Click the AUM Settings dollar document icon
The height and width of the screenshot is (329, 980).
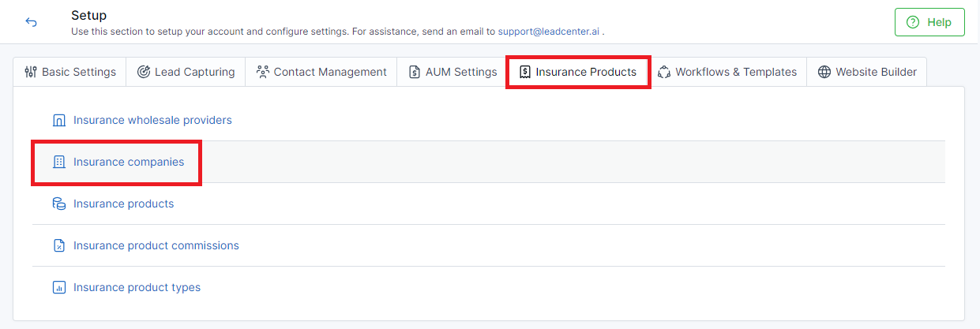point(415,72)
